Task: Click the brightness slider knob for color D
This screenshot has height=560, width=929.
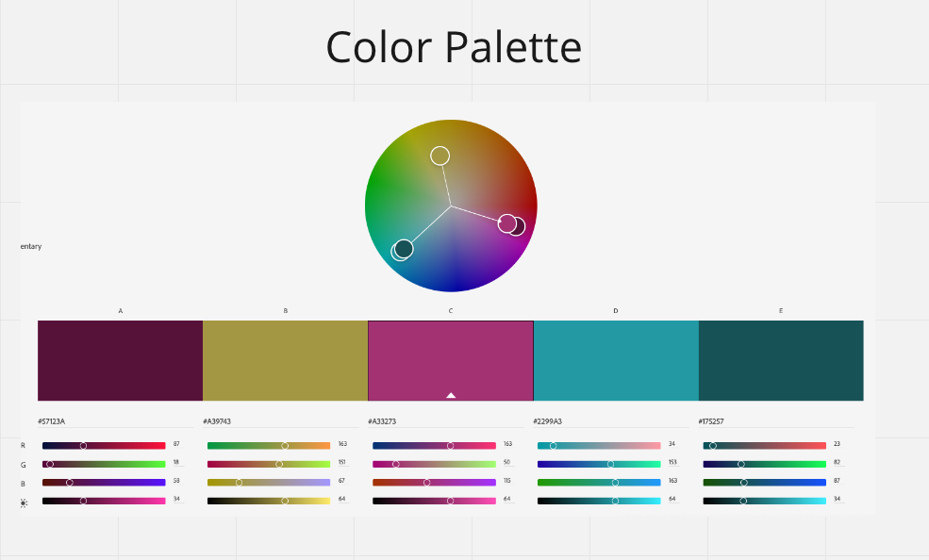Action: pyautogui.click(x=615, y=501)
